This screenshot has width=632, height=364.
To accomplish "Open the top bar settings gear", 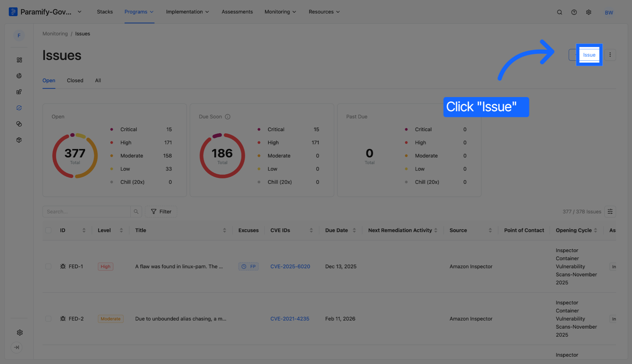I will (589, 12).
